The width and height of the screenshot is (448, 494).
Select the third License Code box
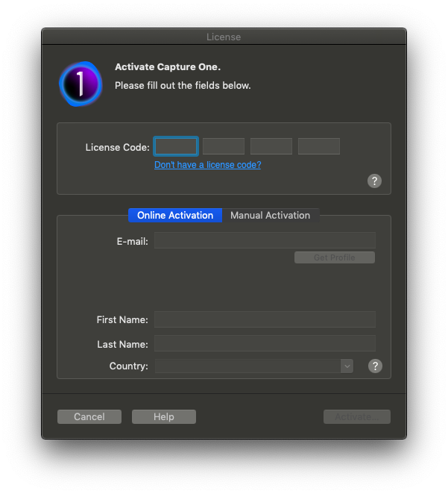tap(271, 146)
